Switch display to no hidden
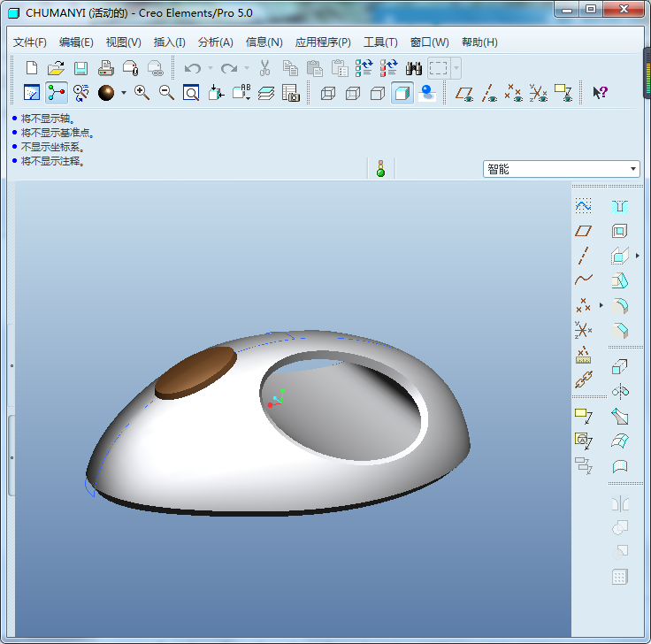651x644 pixels. (x=378, y=93)
